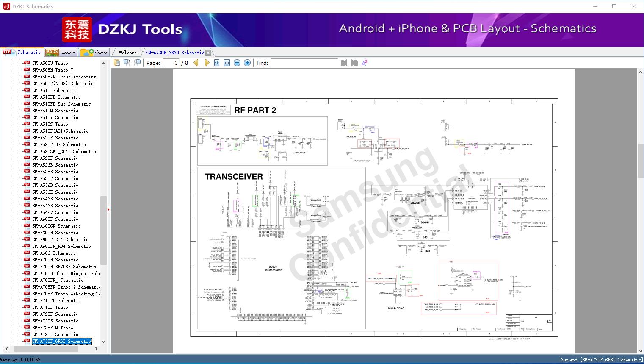Image resolution: width=644 pixels, height=364 pixels.
Task: Open SM-A520SKL_R04T Schematic
Action: click(x=64, y=151)
